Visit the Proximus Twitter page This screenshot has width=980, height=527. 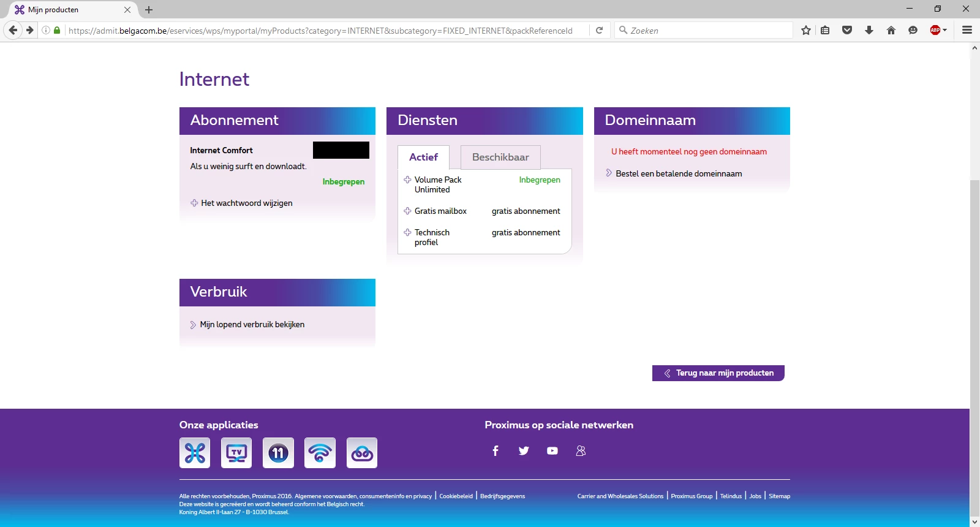pyautogui.click(x=524, y=451)
